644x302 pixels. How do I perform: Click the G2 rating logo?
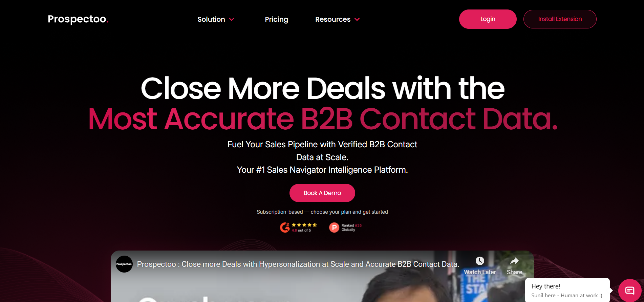tap(285, 228)
